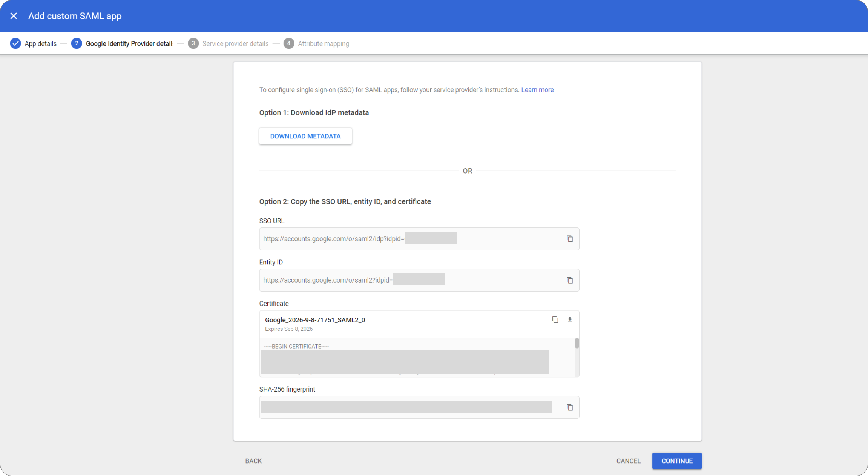The image size is (868, 476).
Task: Click the copy icon for SHA-256 fingerprint
Action: [569, 407]
